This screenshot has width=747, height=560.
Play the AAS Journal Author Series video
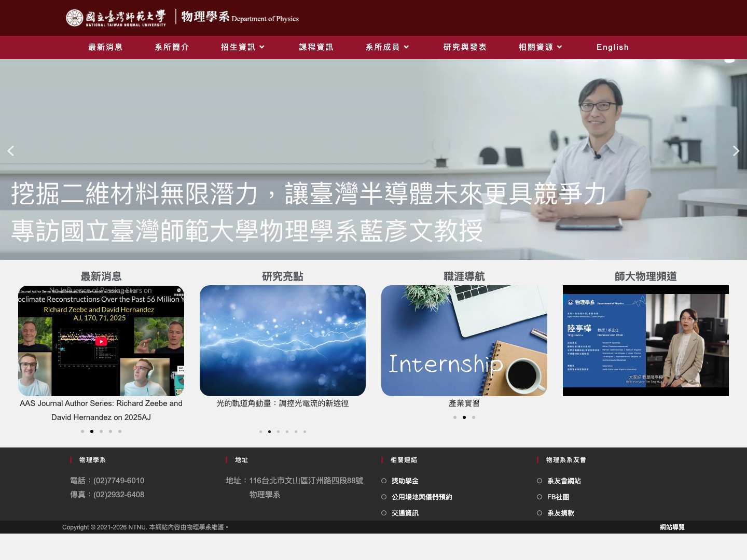pos(101,341)
